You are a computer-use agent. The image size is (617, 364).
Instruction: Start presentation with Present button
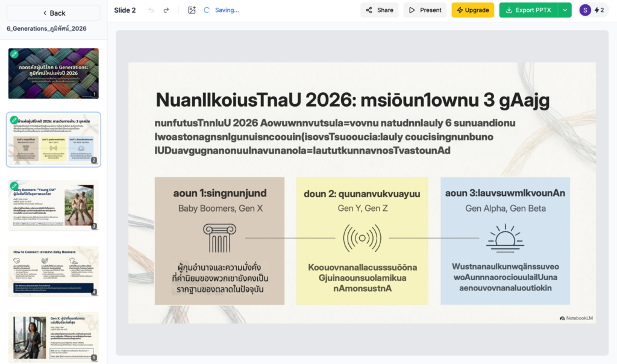425,10
